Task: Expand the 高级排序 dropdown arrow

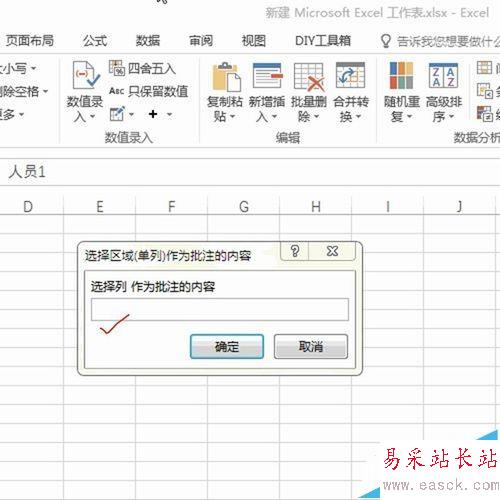Action: coord(452,117)
